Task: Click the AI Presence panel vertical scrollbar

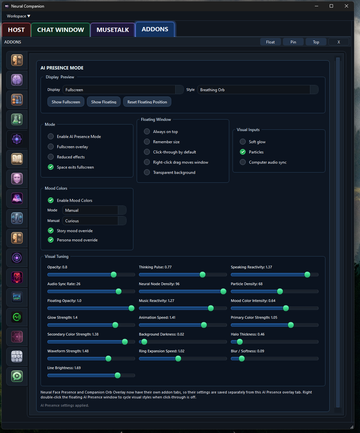Action: coord(338,232)
